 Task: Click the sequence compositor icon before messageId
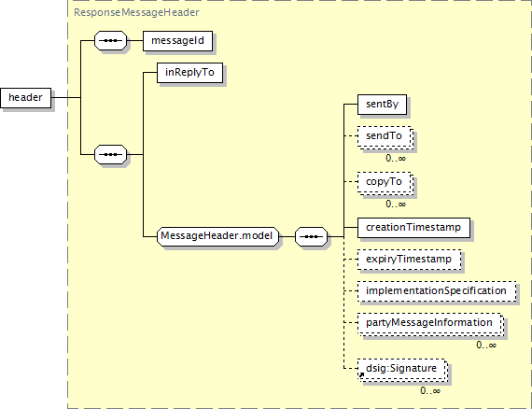[x=111, y=41]
